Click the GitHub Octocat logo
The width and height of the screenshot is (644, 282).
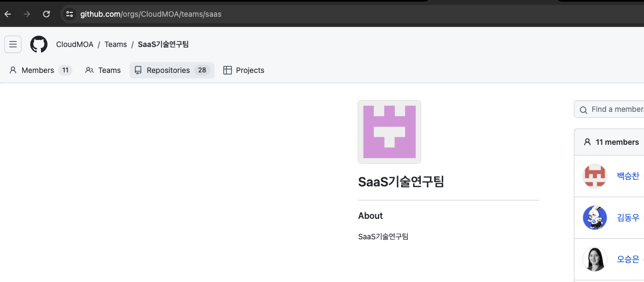[x=39, y=44]
